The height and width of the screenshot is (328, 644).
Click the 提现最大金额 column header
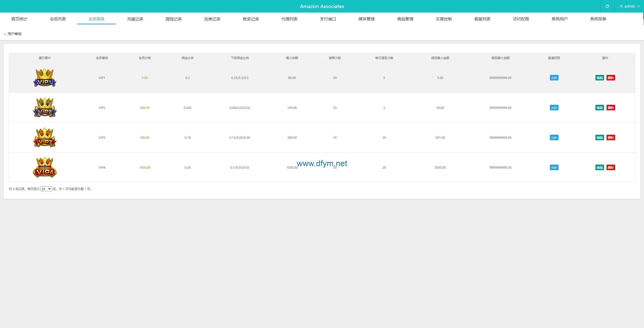pos(500,58)
